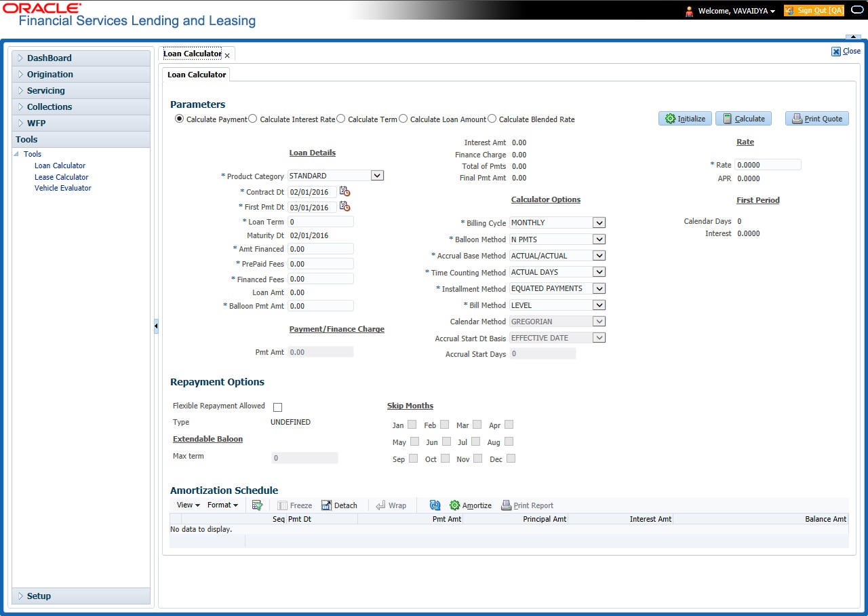Viewport: 868px width, 616px height.
Task: Select the Calculate Interest Rate radio button
Action: pos(252,119)
